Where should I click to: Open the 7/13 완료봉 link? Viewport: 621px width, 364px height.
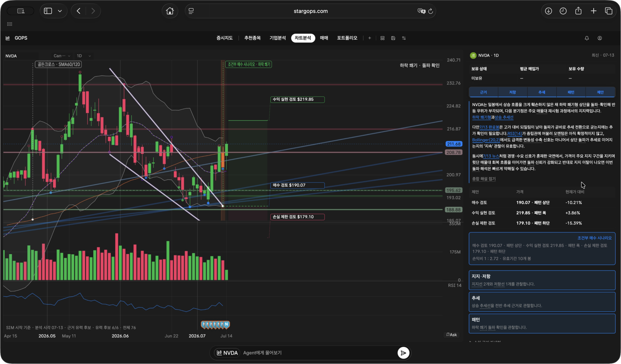pos(489,127)
